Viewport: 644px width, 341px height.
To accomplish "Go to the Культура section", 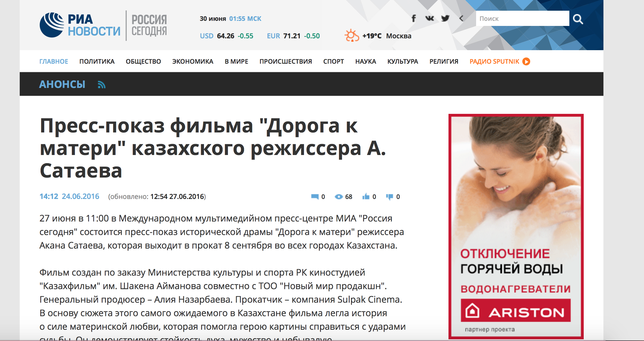I will click(x=403, y=61).
